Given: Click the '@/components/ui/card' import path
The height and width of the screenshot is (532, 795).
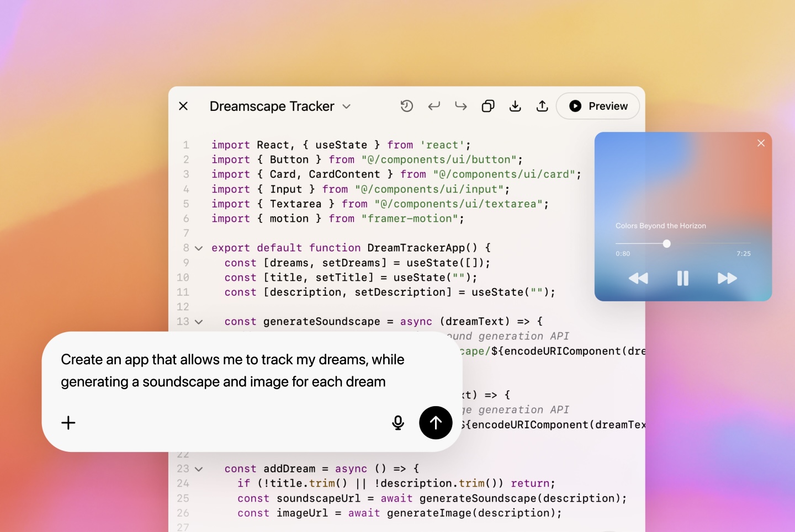Looking at the screenshot, I should [504, 174].
